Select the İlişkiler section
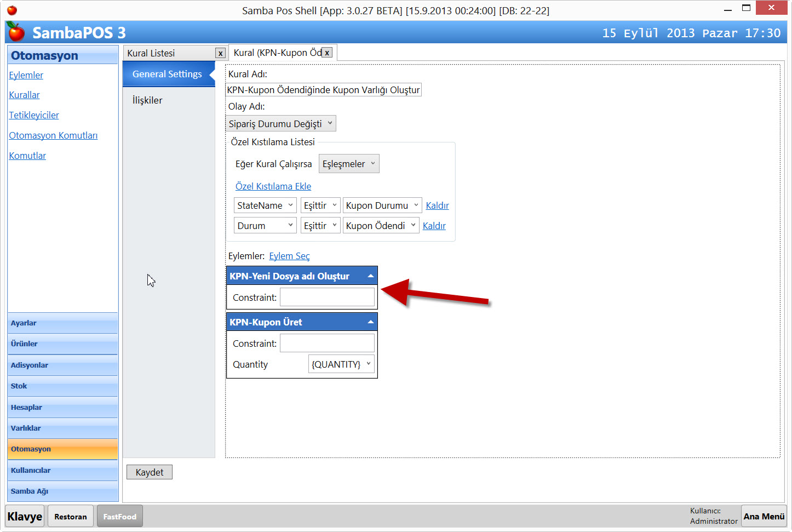Screen dimensions: 792x532 coord(147,100)
